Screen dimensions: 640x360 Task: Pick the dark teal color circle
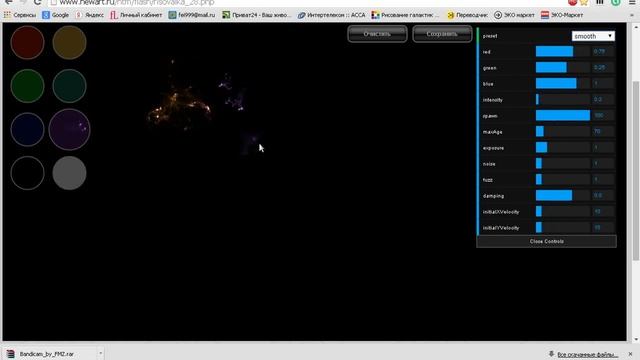(x=69, y=86)
